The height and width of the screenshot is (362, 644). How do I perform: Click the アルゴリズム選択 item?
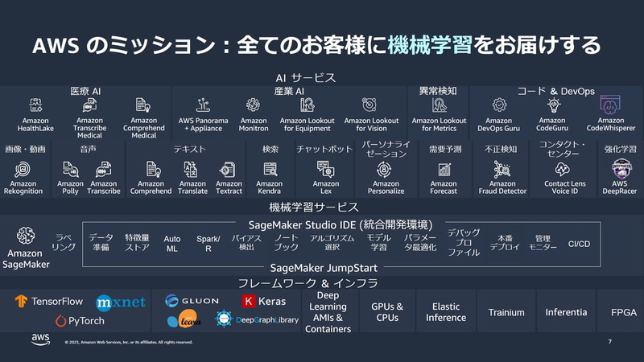coord(332,242)
